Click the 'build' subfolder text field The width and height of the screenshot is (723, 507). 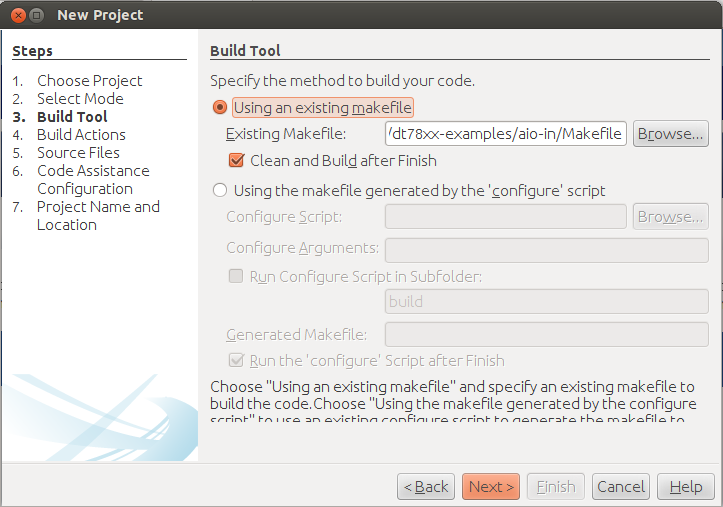point(546,301)
